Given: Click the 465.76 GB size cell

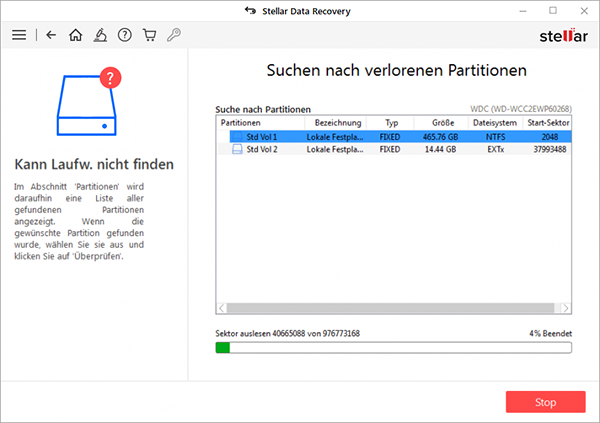Looking at the screenshot, I should (440, 137).
